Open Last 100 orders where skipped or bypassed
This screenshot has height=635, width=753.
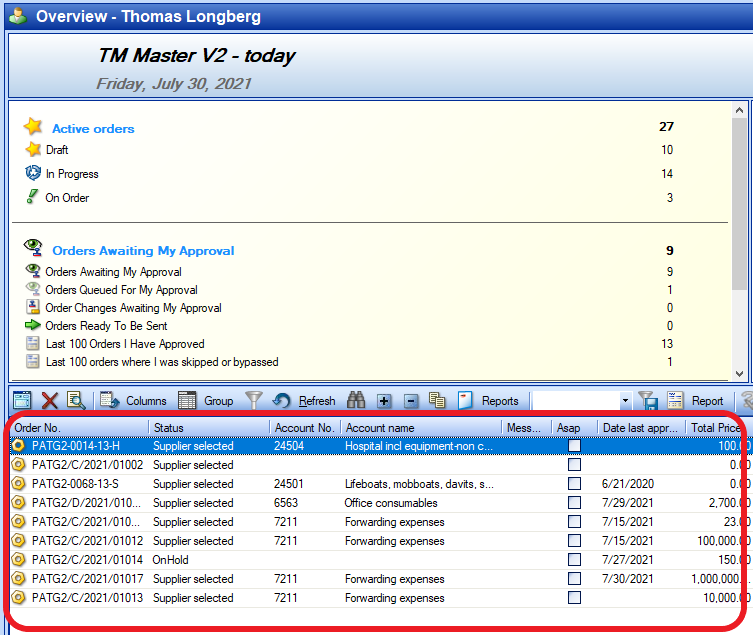[x=162, y=362]
